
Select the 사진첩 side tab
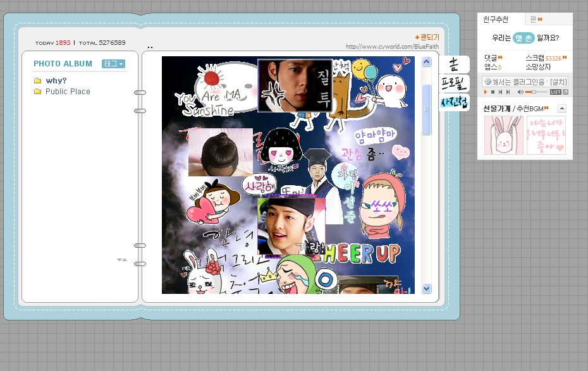[x=454, y=102]
